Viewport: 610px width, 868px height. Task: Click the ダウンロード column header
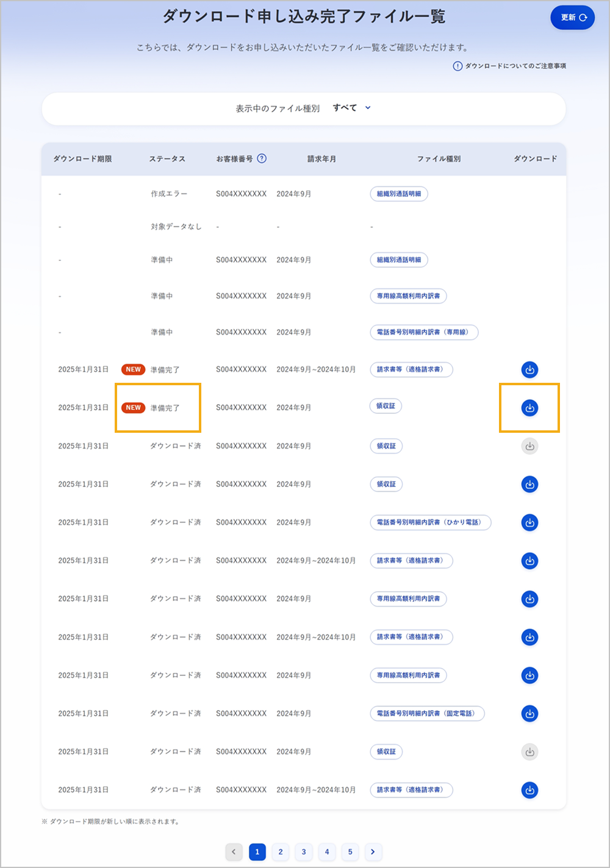(535, 159)
